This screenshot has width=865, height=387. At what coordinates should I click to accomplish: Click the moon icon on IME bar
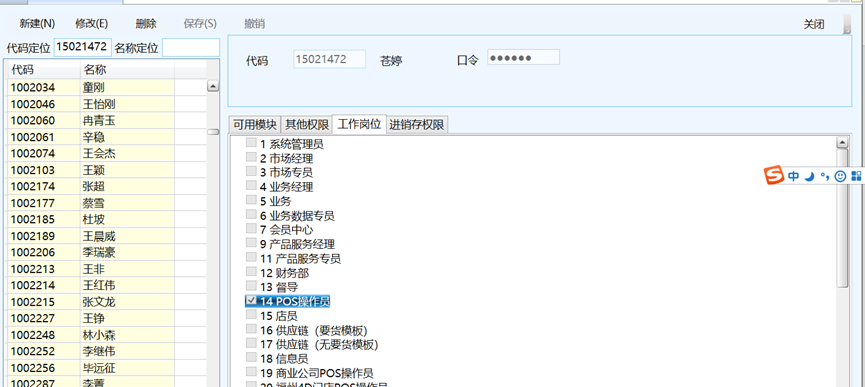(809, 176)
